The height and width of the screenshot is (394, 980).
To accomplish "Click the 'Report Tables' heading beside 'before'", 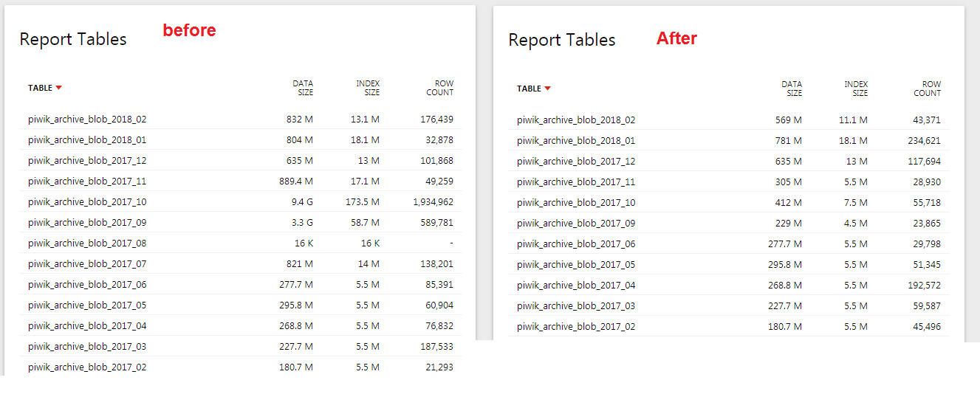I will (x=73, y=39).
